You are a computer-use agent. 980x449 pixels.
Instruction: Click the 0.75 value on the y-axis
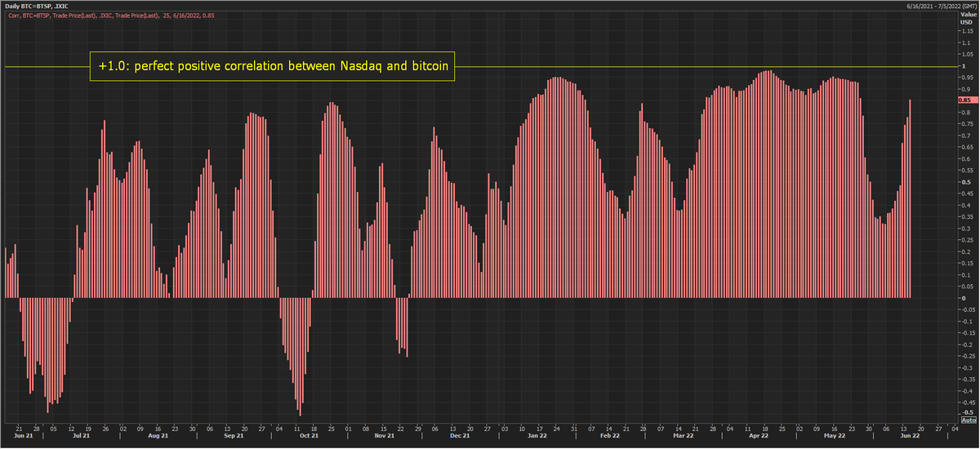click(x=967, y=124)
